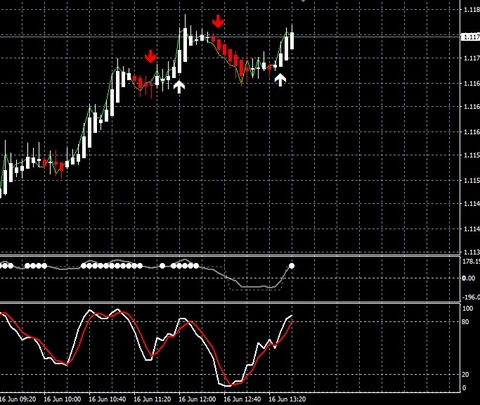Click the lone white dot between dot clusters
Image resolution: width=480 pixels, height=405 pixels.
[x=162, y=266]
